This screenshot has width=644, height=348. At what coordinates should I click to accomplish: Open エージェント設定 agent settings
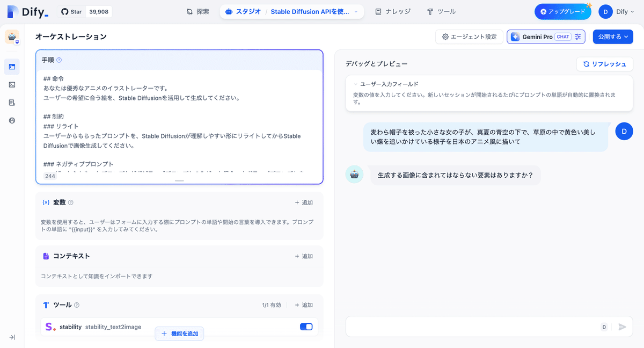469,37
